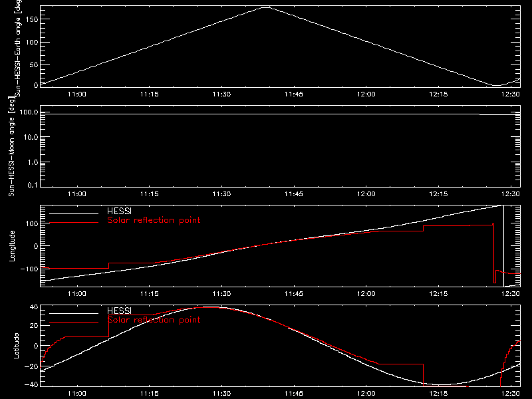Click the -40 tick on Latitude axis
Viewport: 532px width, 399px height.
pos(31,385)
